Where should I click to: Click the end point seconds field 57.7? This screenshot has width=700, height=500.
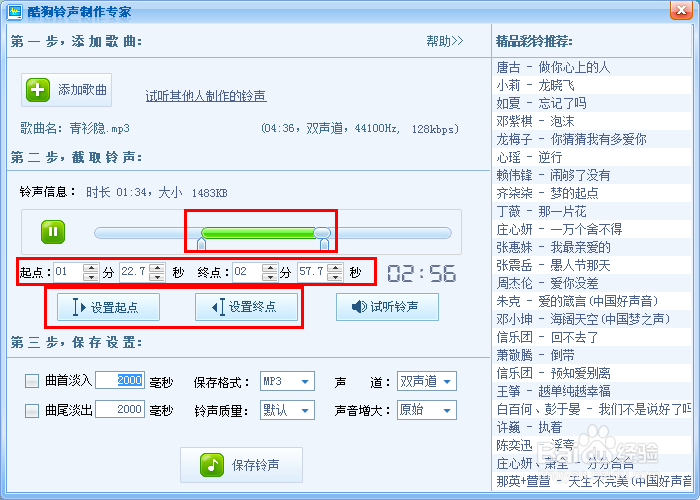pyautogui.click(x=312, y=272)
